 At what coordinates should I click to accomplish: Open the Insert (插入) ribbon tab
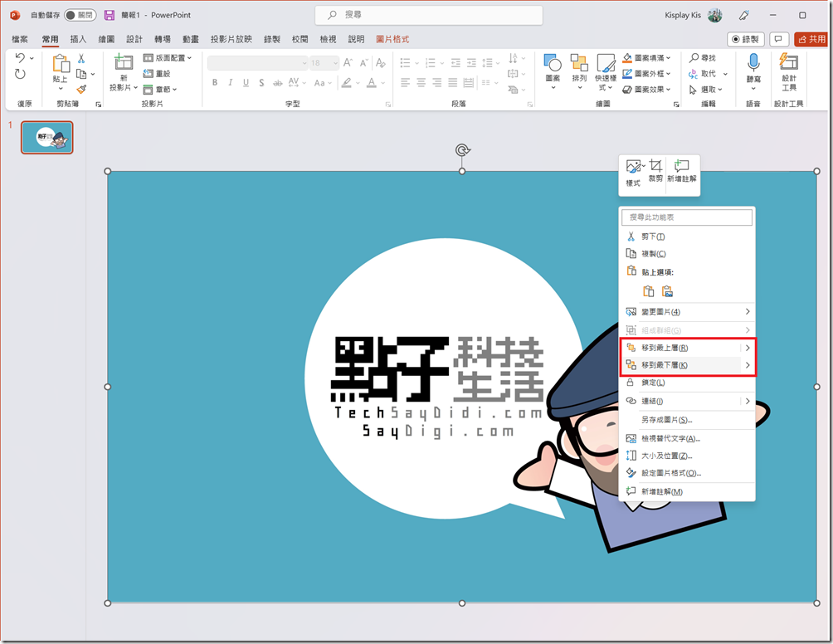tap(78, 39)
